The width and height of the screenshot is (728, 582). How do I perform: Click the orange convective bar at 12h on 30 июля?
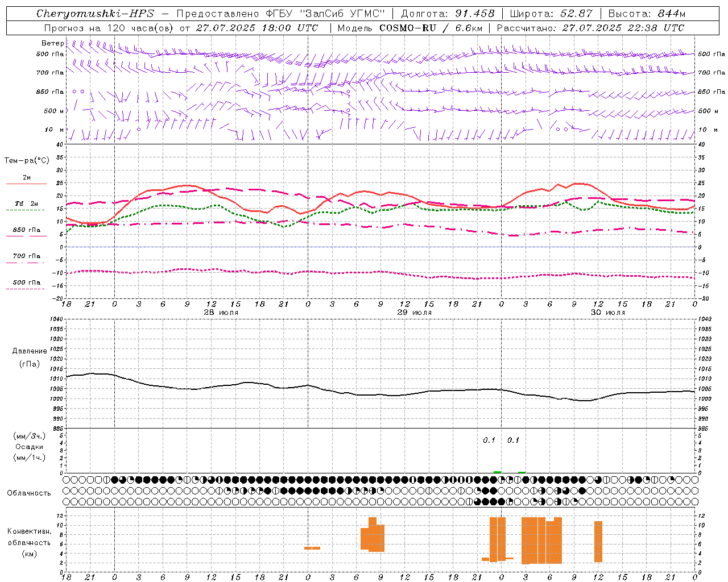tap(598, 542)
